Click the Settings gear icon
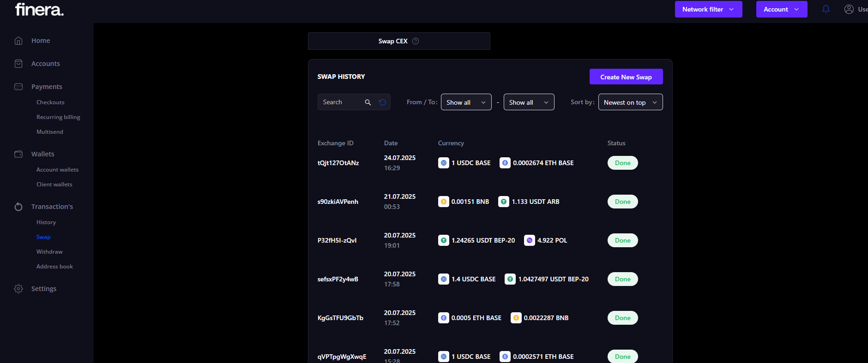 (x=18, y=289)
